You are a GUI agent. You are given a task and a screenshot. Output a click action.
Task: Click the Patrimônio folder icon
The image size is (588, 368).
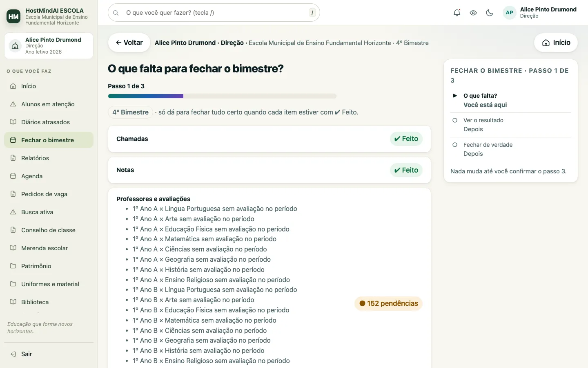tap(13, 266)
